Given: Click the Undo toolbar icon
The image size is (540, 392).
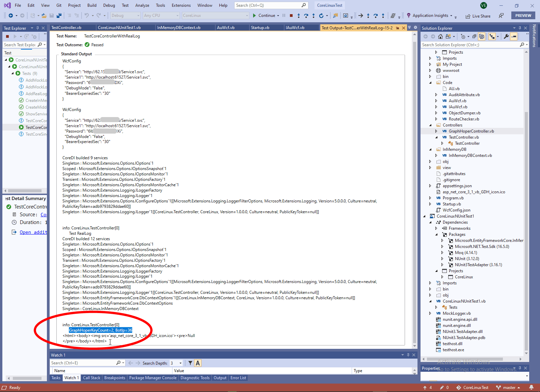Looking at the screenshot, I should (87, 16).
